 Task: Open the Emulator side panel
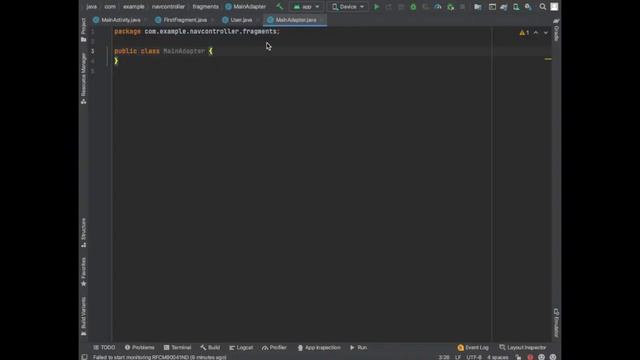pyautogui.click(x=556, y=322)
